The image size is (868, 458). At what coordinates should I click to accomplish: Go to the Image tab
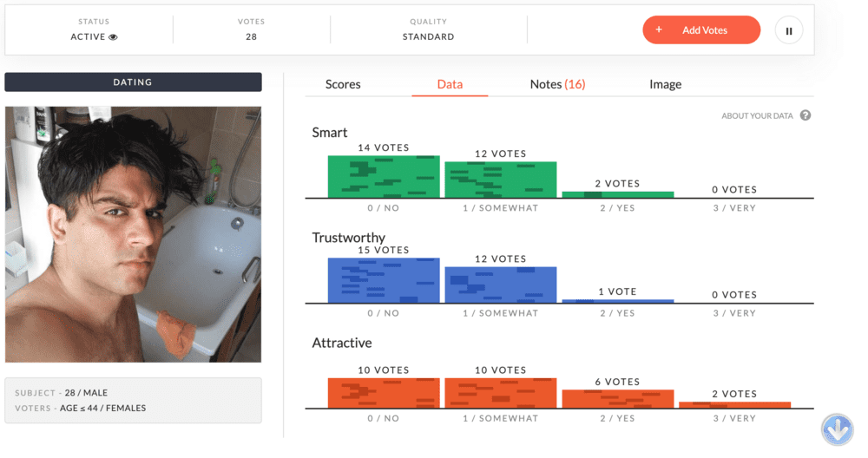[665, 85]
